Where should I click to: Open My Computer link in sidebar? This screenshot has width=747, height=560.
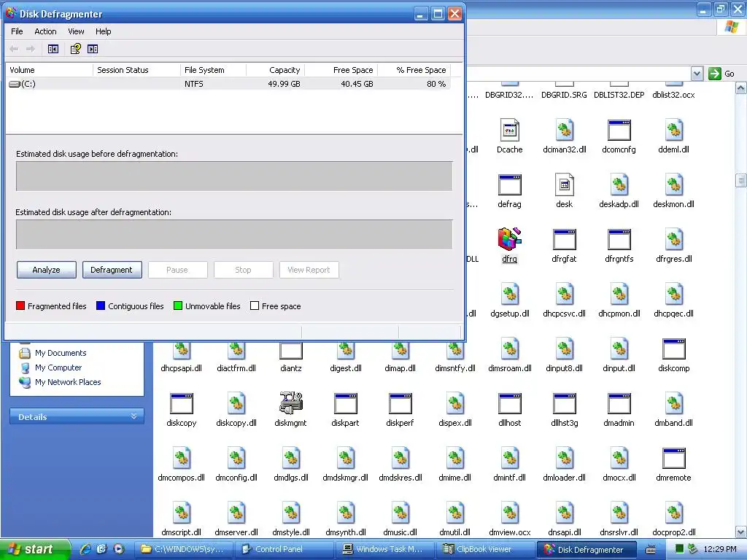click(58, 367)
